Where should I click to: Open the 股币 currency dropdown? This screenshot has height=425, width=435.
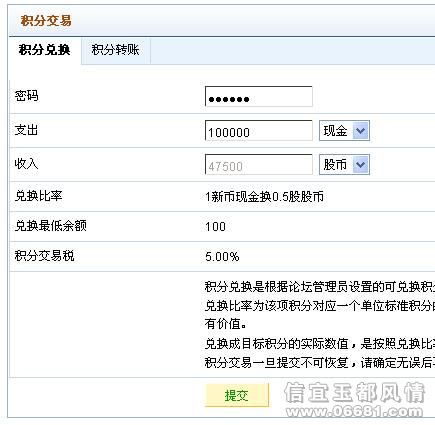pyautogui.click(x=344, y=164)
